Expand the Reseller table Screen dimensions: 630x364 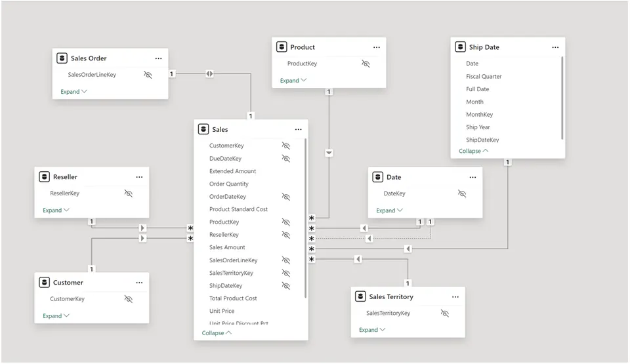tap(56, 210)
